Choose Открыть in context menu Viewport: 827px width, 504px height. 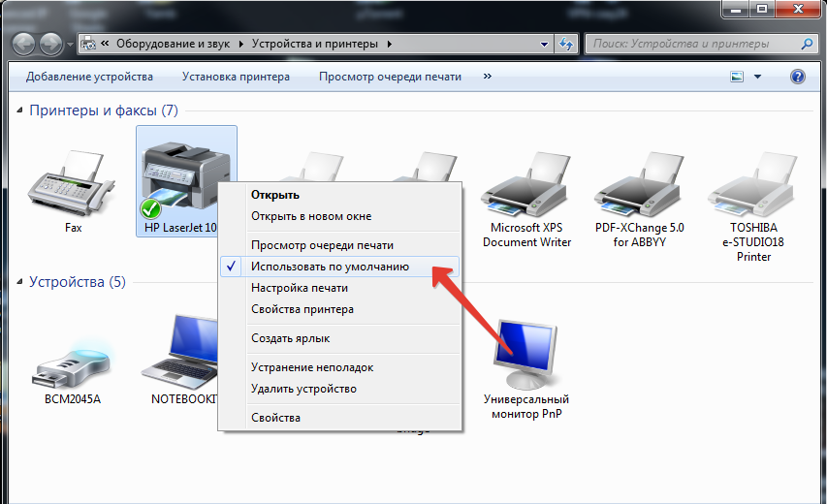(x=339, y=195)
